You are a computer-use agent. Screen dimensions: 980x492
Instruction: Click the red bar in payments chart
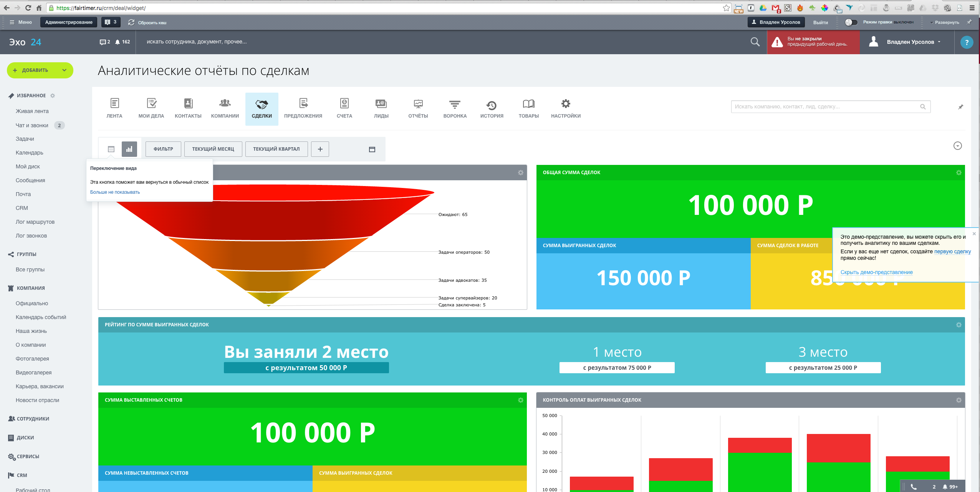[x=838, y=448]
